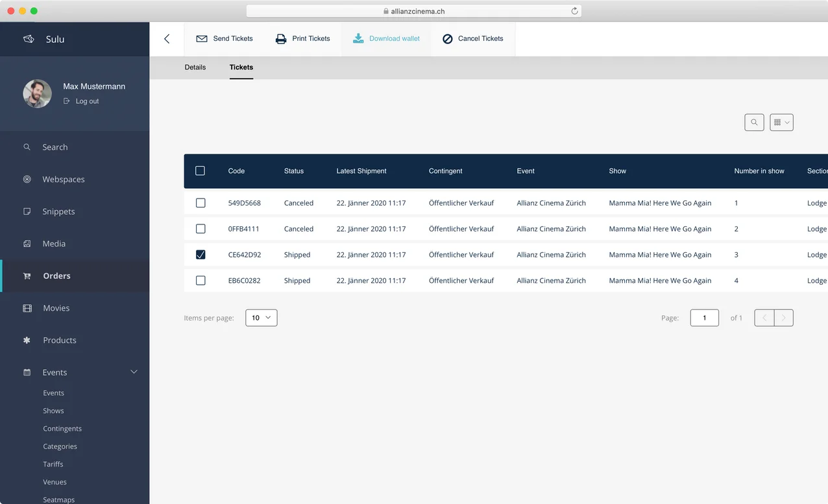The height and width of the screenshot is (504, 828).
Task: Open the items per page dropdown
Action: [261, 318]
